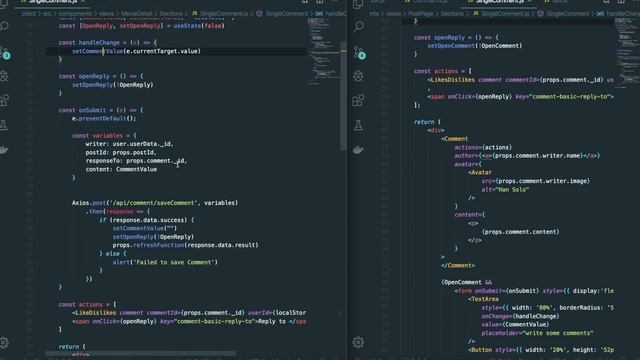Click 'responseTo: props.comment._id' line
This screenshot has height=360, width=640.
coord(136,161)
